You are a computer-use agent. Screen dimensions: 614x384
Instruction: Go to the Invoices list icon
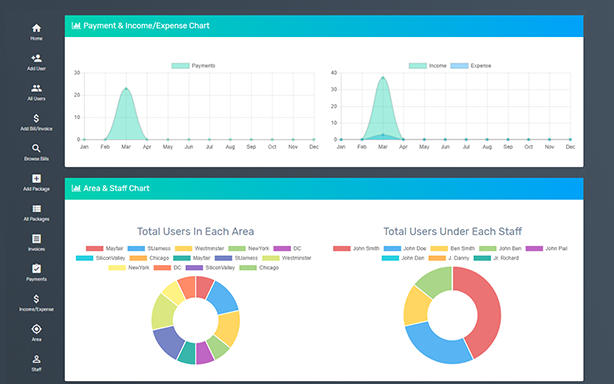[36, 239]
